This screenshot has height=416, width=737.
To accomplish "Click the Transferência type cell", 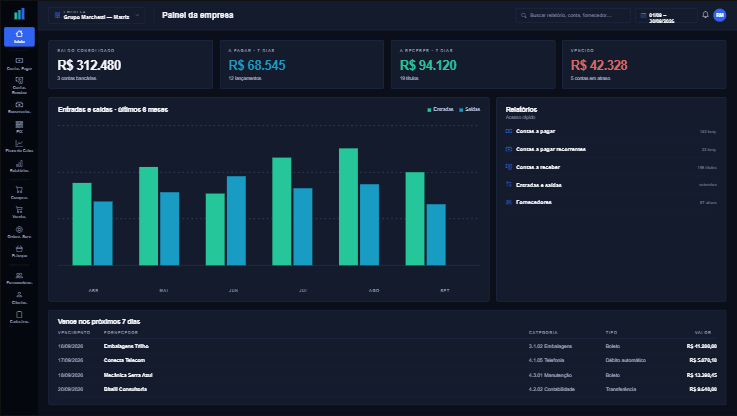I will (x=620, y=389).
